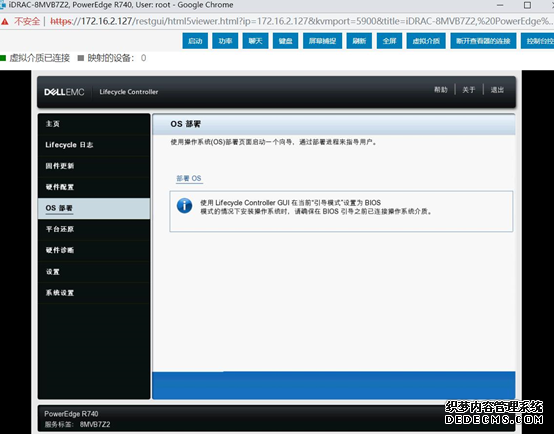Open 设置 (Settings) in sidebar
The image size is (554, 434).
click(94, 271)
